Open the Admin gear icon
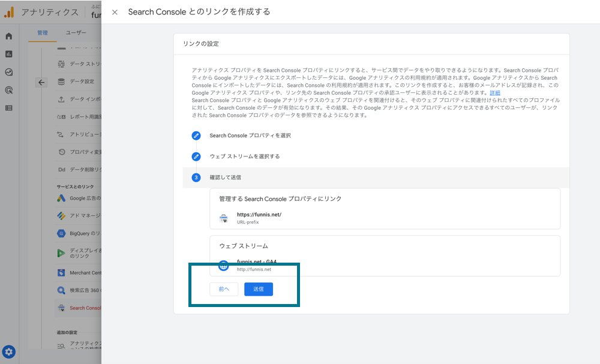 pos(9,352)
